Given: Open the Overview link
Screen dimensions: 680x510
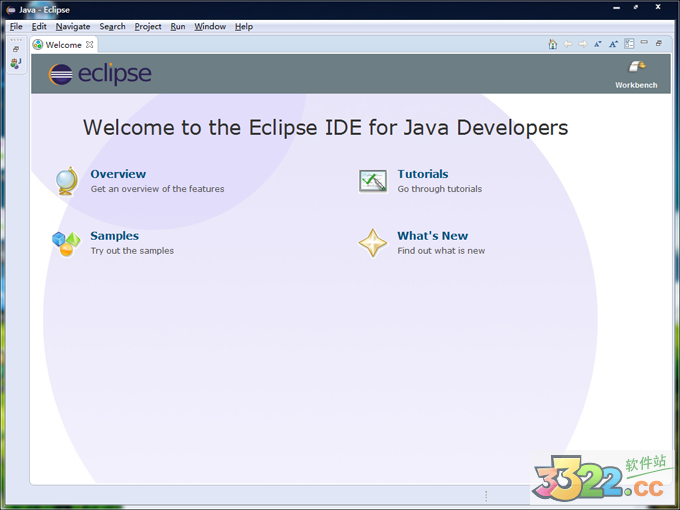Looking at the screenshot, I should [x=118, y=174].
